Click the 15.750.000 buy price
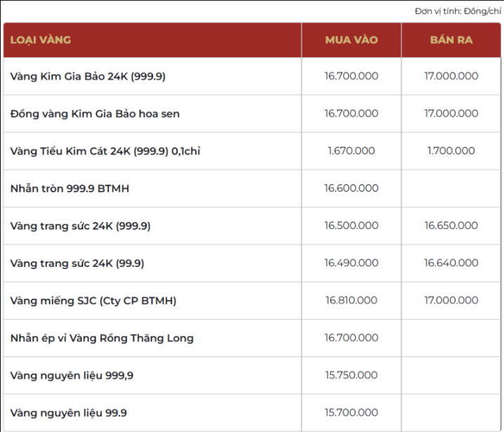The image size is (504, 432). click(351, 374)
